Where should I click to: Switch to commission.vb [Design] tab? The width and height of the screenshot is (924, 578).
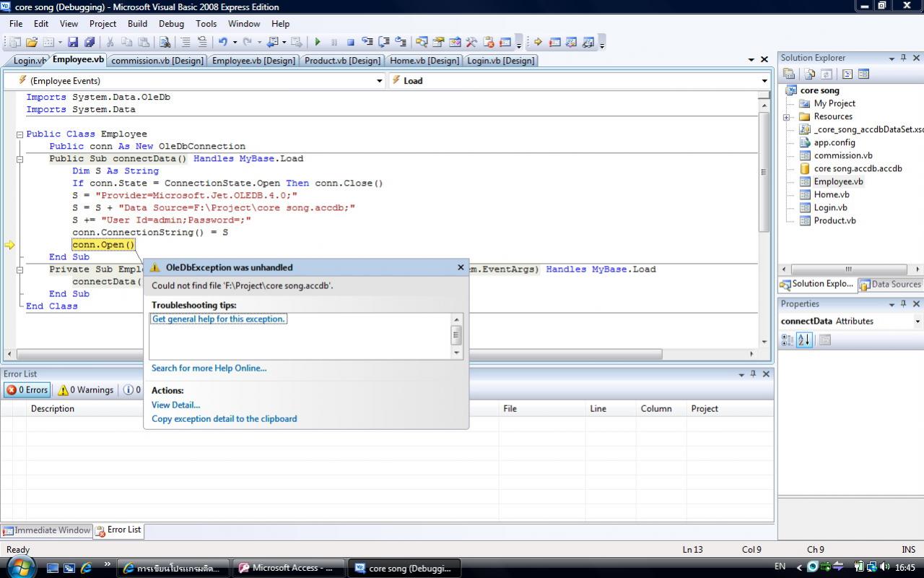click(157, 61)
